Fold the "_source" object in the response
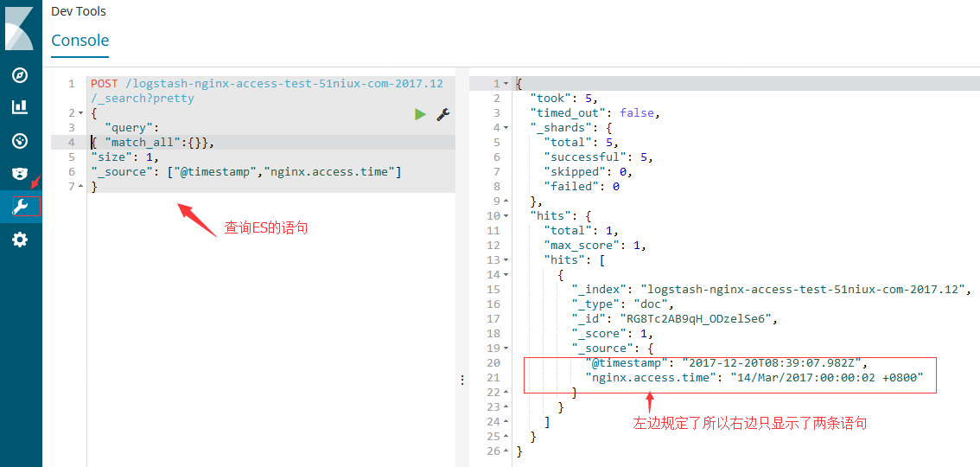This screenshot has width=980, height=467. click(506, 349)
